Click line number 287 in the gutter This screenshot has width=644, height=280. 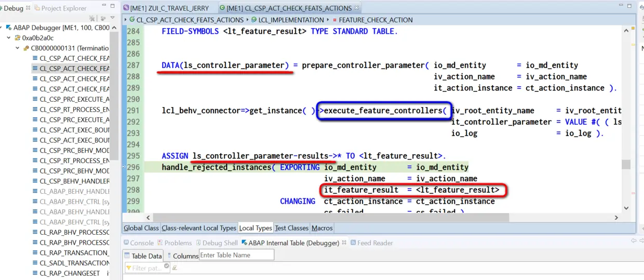pyautogui.click(x=133, y=65)
